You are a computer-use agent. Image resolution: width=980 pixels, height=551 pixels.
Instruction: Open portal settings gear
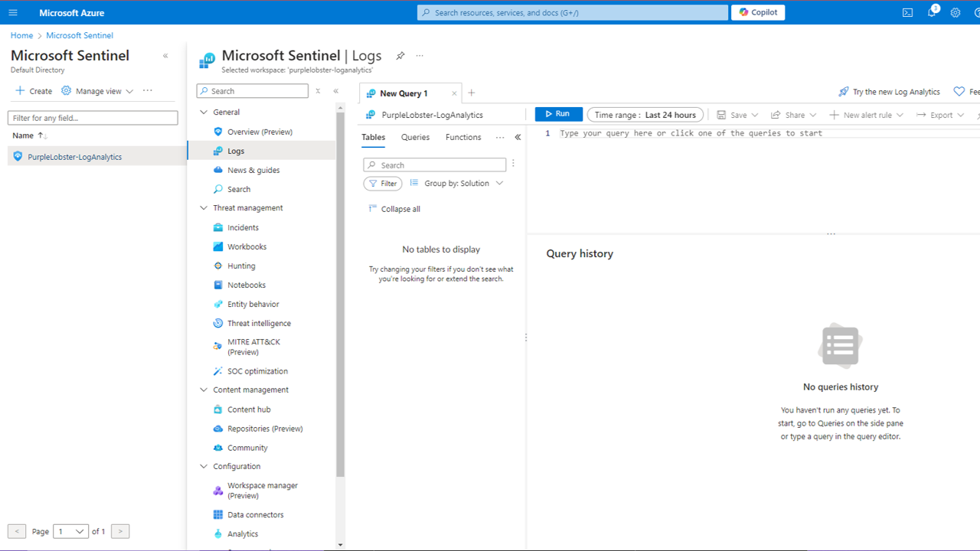pos(955,12)
